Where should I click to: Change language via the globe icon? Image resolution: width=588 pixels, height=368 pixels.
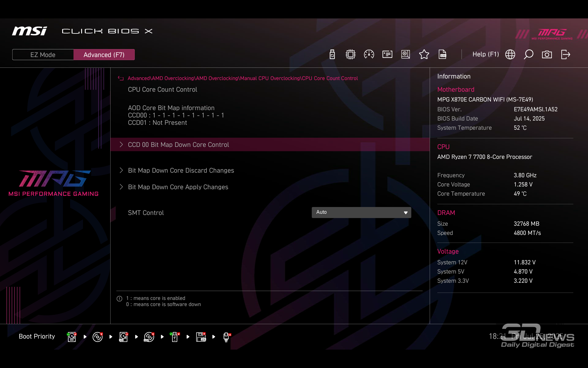coord(510,55)
